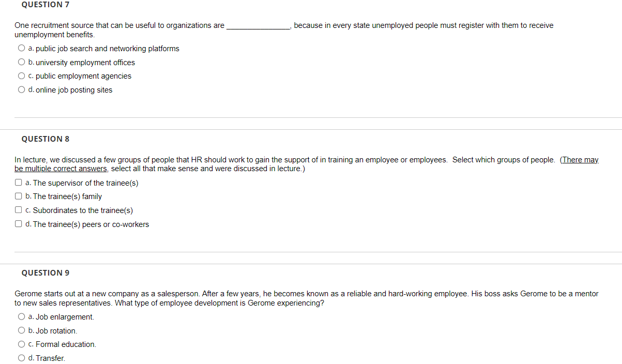Check 'The supervisor of the trainee(s)' option

point(18,181)
